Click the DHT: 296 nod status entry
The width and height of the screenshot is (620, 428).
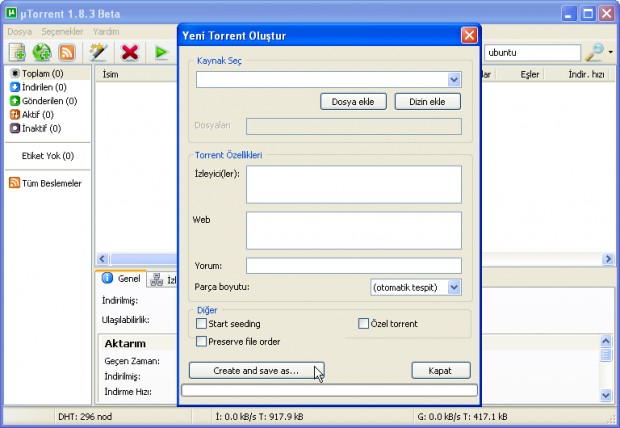click(x=85, y=417)
